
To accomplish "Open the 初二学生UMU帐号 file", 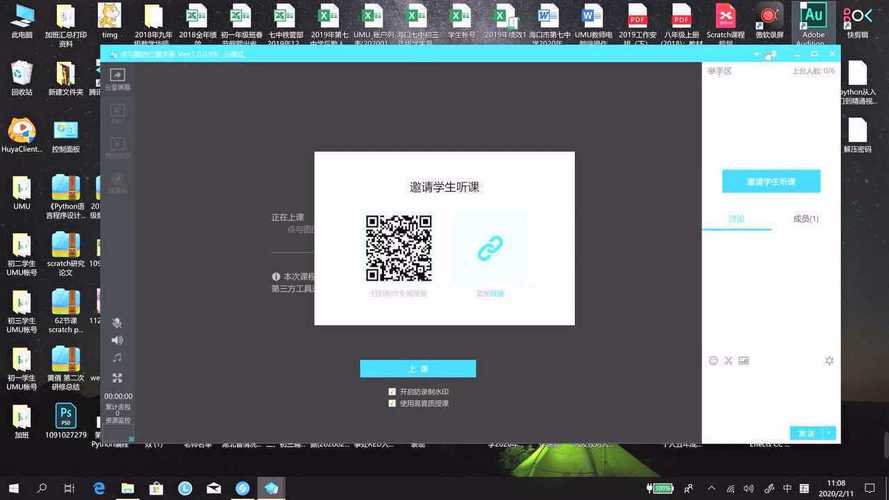I will (x=22, y=254).
